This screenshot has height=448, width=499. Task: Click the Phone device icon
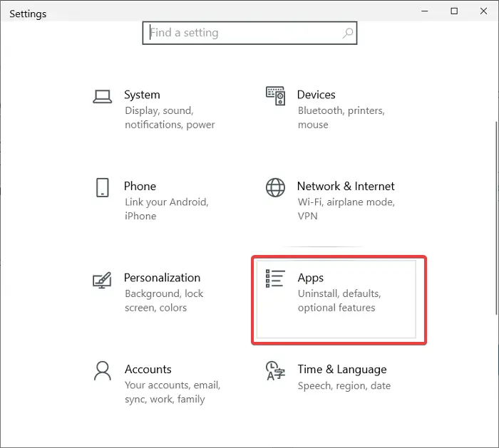point(103,187)
